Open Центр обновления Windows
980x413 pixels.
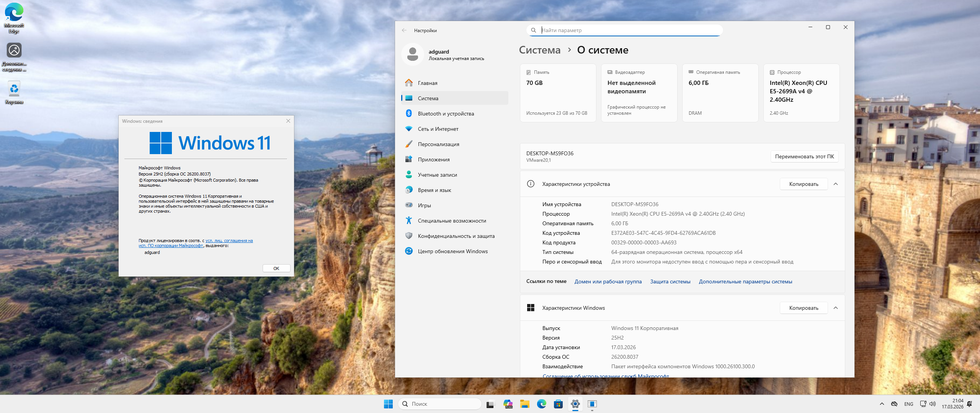point(452,251)
